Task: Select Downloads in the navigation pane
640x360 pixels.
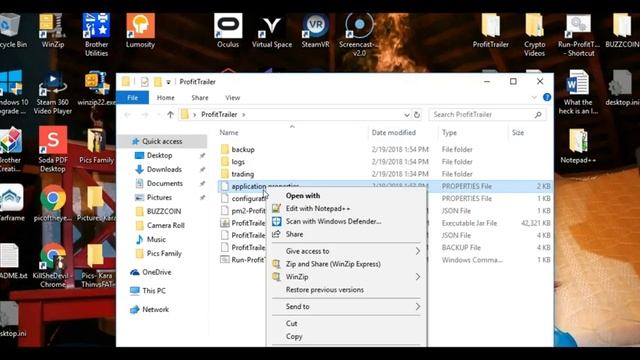Action: 164,169
